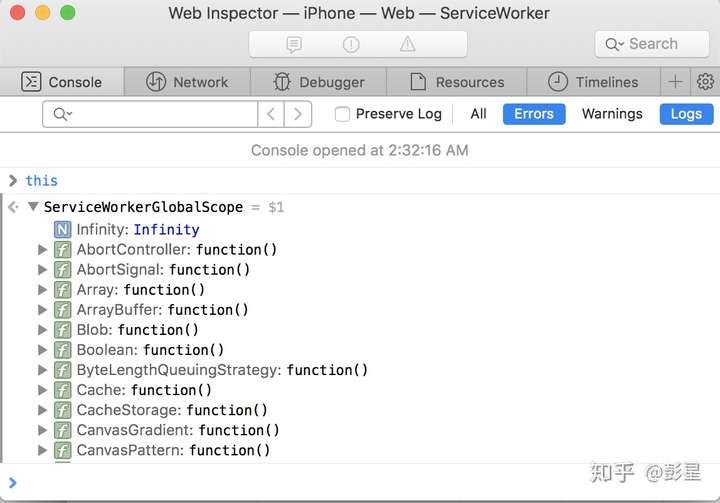Go to previous search result arrow

pyautogui.click(x=271, y=114)
